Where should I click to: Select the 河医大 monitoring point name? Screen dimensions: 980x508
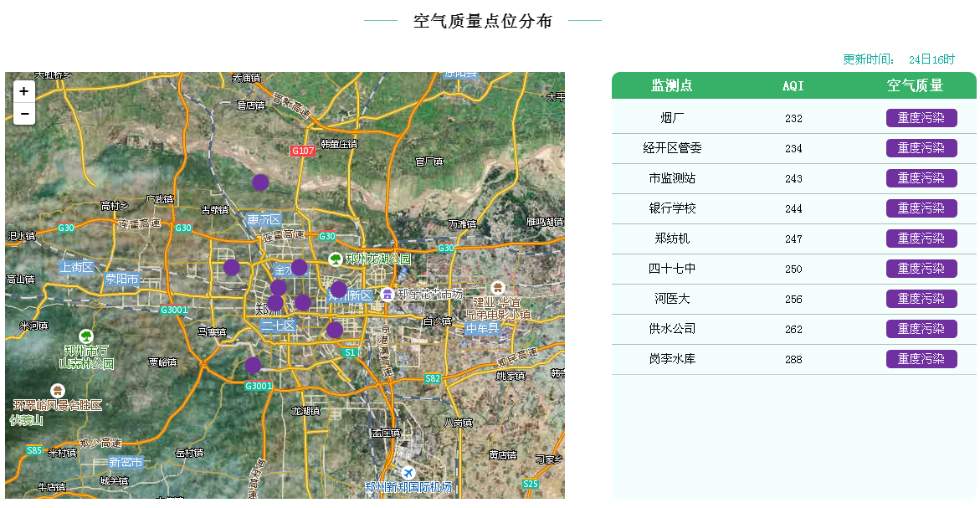pos(672,299)
